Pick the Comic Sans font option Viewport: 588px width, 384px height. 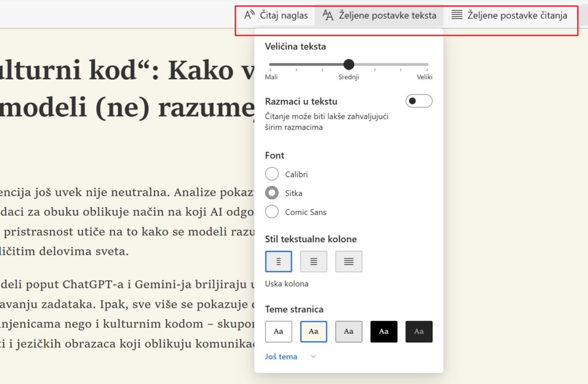coord(272,212)
